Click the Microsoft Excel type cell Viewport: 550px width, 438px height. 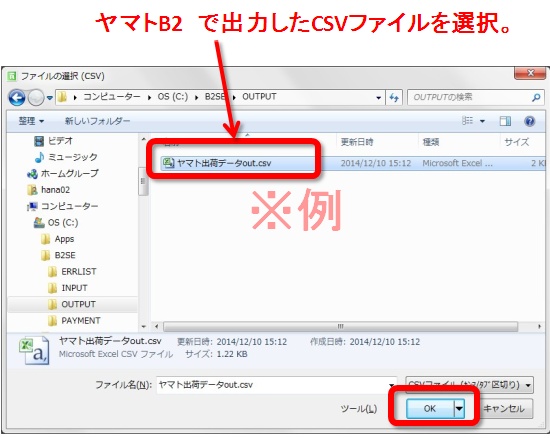point(457,163)
